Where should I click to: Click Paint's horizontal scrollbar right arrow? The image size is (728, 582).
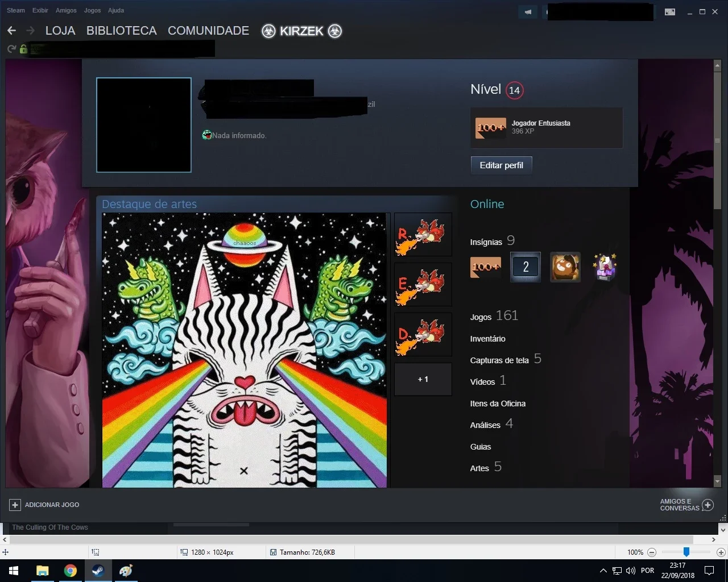tap(714, 539)
